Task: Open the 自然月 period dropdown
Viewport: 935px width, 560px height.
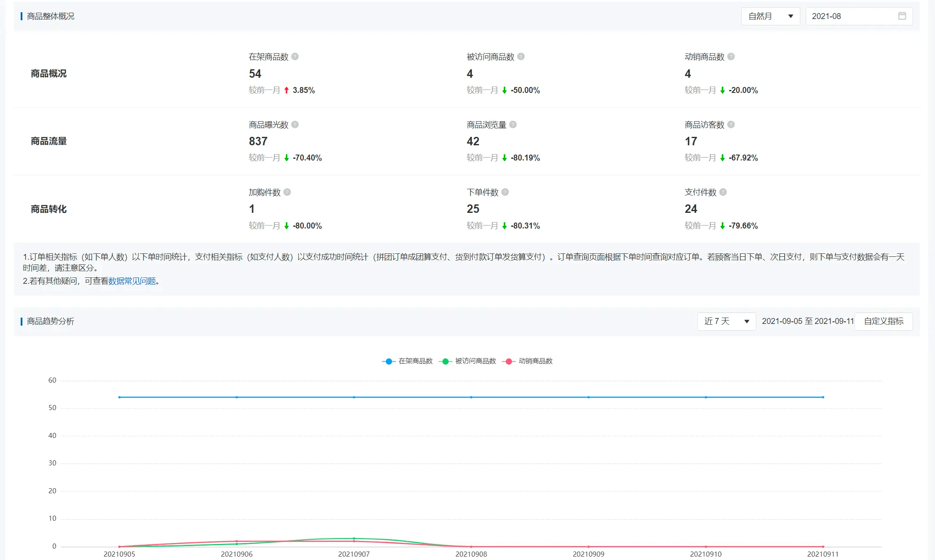Action: tap(770, 16)
